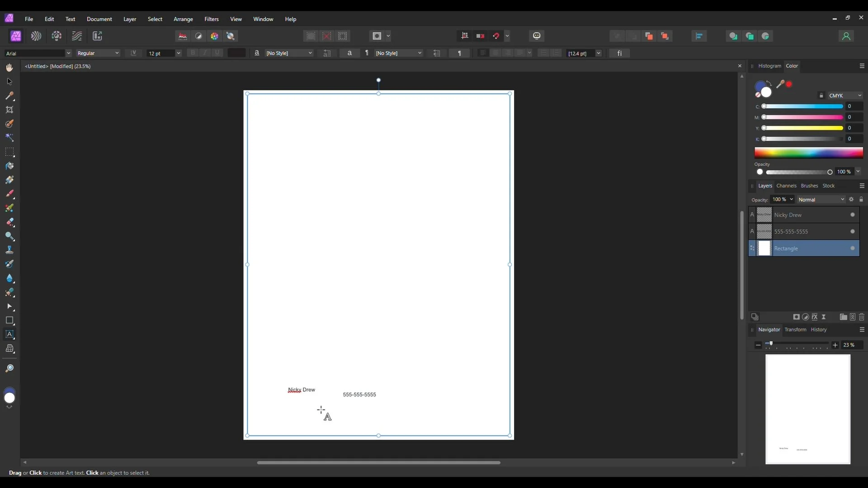The image size is (868, 488).
Task: Switch to Liquify Persona icon
Action: point(36,36)
